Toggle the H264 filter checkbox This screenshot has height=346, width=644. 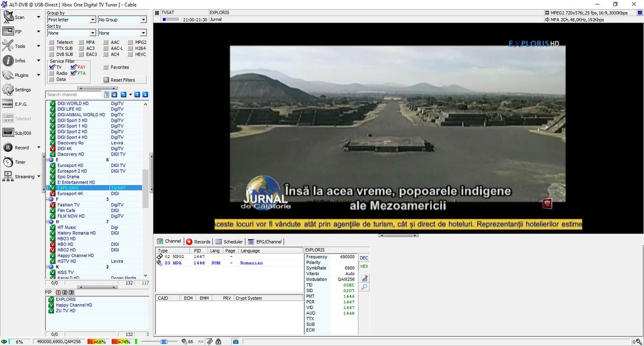(x=131, y=49)
